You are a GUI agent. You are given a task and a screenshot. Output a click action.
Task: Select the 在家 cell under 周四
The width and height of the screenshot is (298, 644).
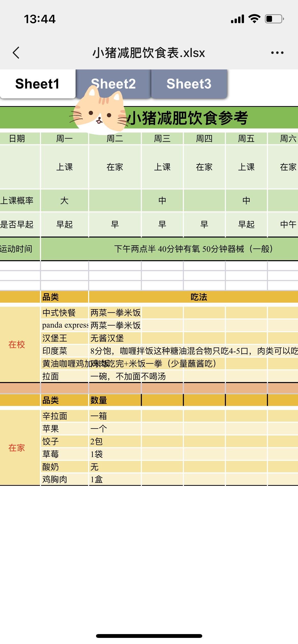(204, 167)
